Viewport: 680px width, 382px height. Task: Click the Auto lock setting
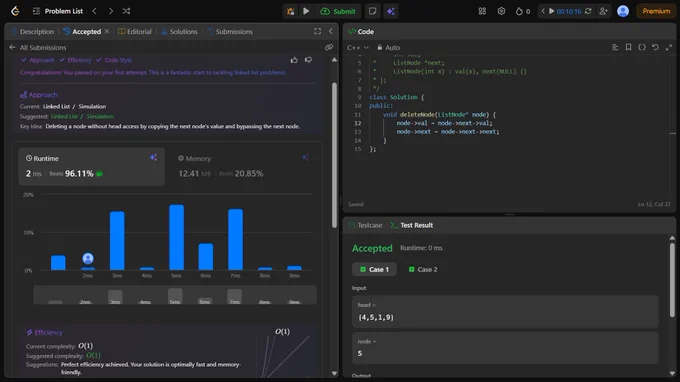388,48
